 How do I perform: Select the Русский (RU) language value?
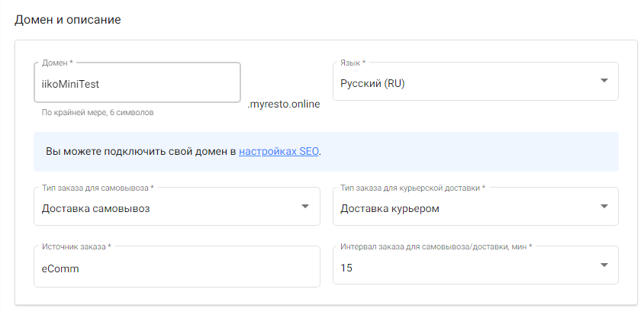tap(372, 84)
